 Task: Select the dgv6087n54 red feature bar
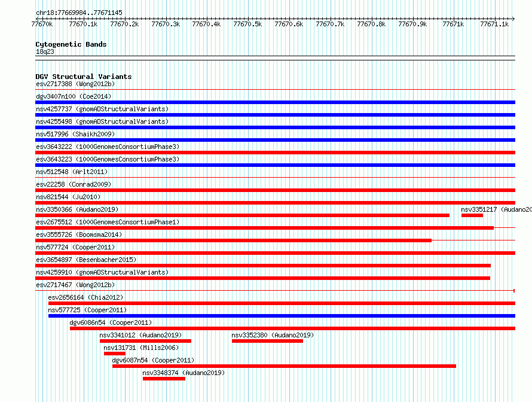click(x=284, y=366)
